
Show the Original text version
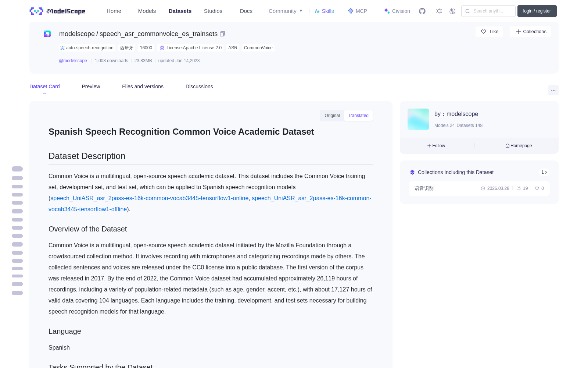pos(332,116)
